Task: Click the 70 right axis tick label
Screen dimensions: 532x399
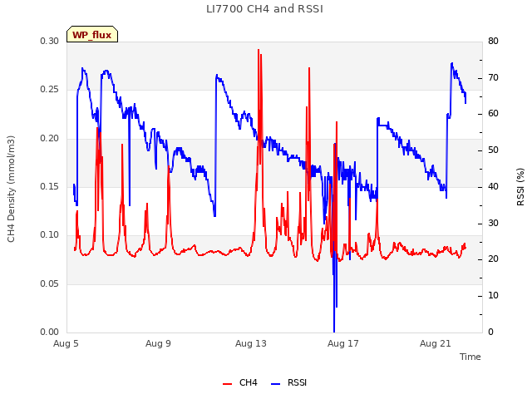Action: 493,77
